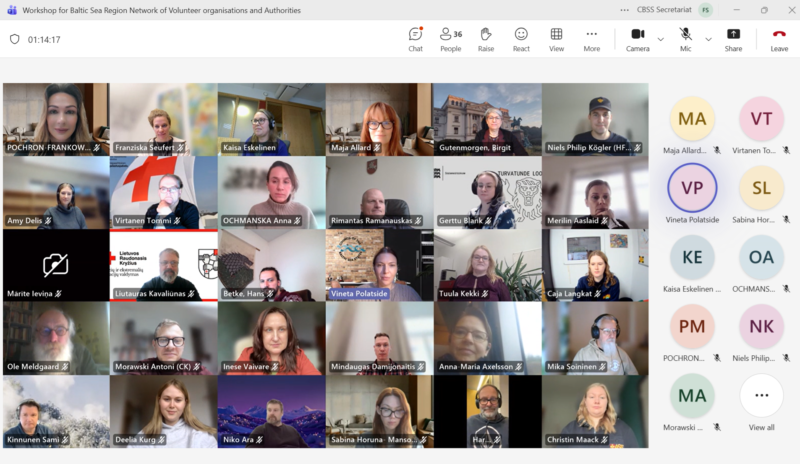Expand the Camera options arrow
Viewport: 800px width, 464px height.
660,39
